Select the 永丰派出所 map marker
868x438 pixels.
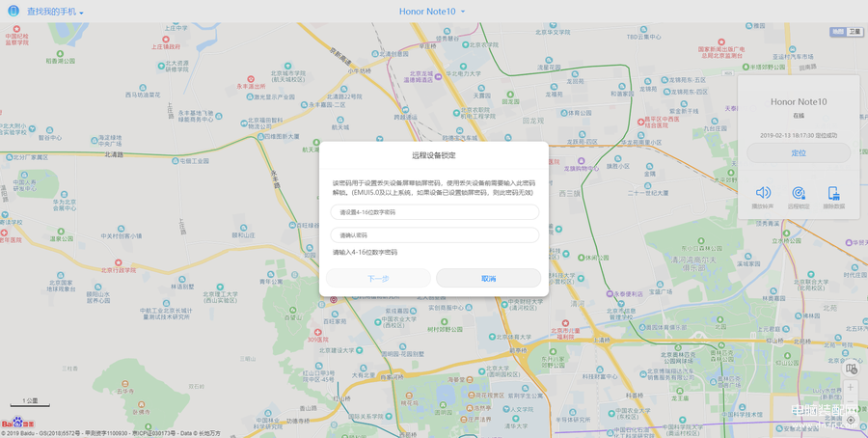251,79
